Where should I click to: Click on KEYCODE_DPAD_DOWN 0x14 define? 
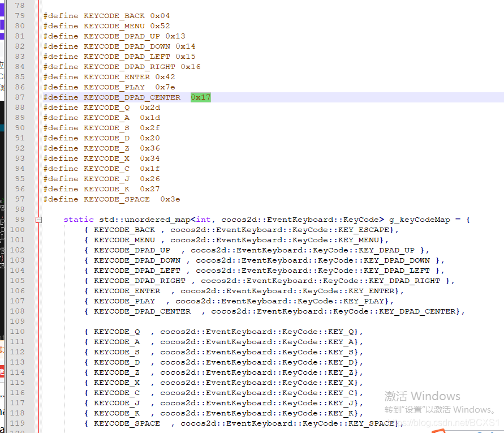119,46
